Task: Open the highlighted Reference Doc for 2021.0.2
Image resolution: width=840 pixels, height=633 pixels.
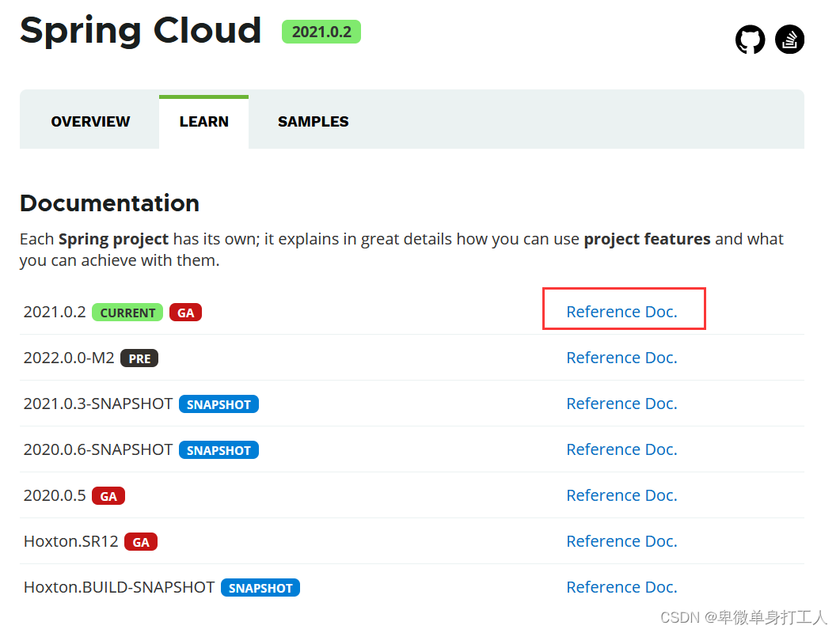Action: tap(621, 311)
